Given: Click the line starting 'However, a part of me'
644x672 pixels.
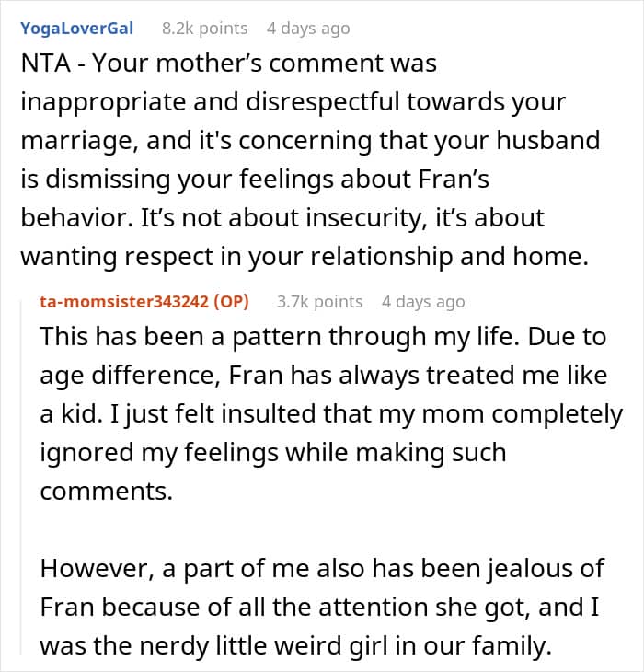Looking at the screenshot, I should tap(322, 569).
